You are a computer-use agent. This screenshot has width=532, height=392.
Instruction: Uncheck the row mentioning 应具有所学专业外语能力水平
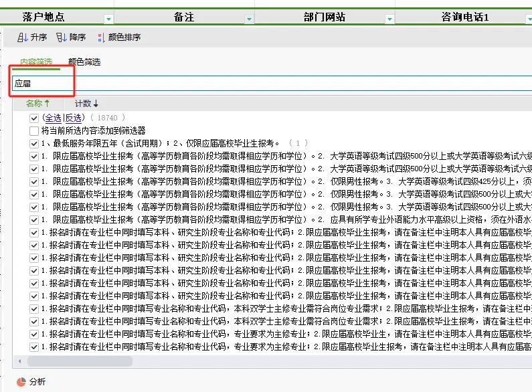[x=34, y=220]
